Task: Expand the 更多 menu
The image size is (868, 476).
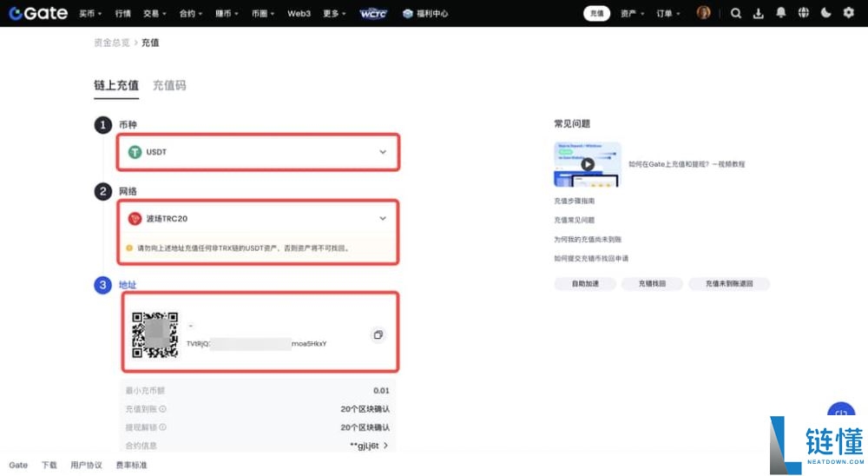Action: point(334,13)
